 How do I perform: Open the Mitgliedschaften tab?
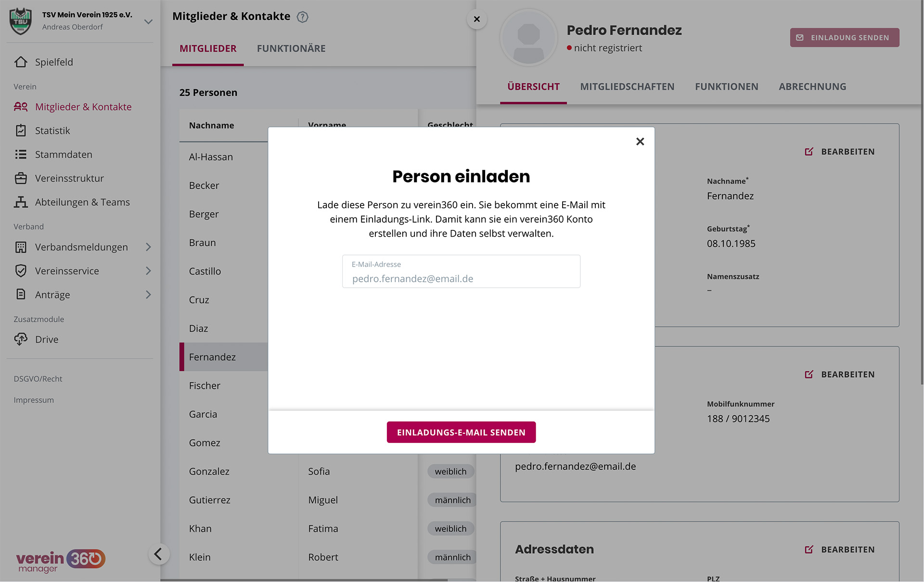click(627, 87)
